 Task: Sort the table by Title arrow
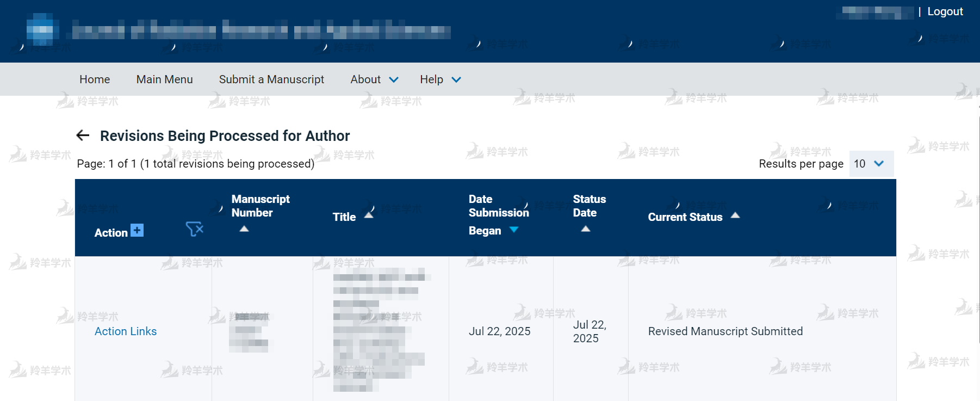coord(369,215)
